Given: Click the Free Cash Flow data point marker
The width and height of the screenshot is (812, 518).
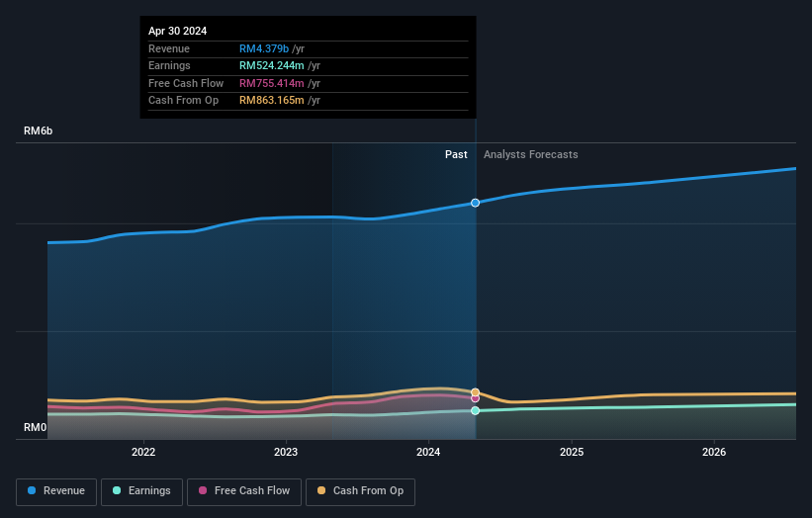Looking at the screenshot, I should pos(475,398).
